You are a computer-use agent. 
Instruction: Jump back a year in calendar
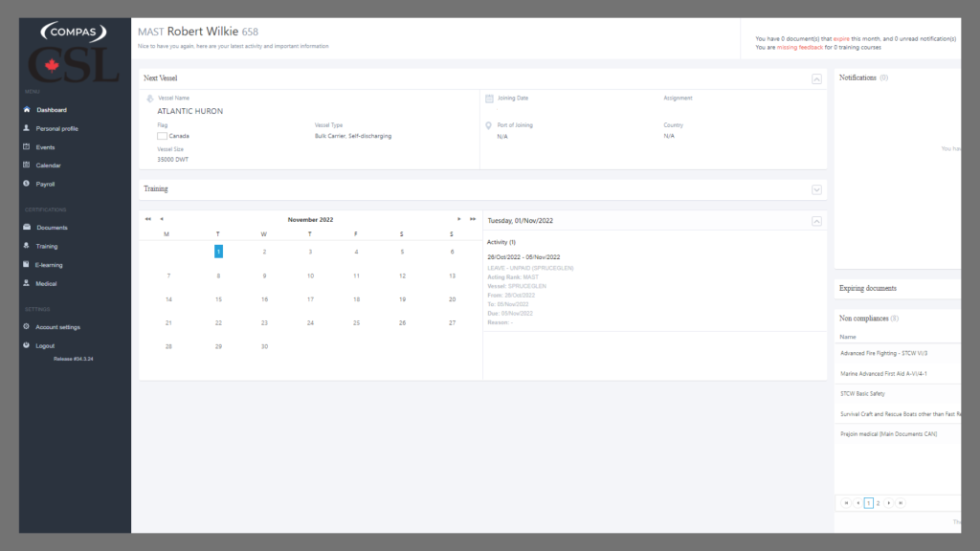[x=148, y=219]
